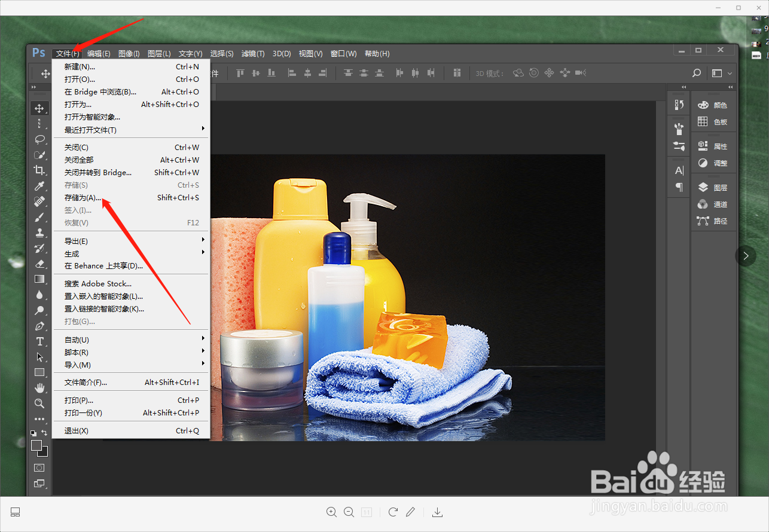Image resolution: width=769 pixels, height=532 pixels.
Task: Open the Window (窗口) menu
Action: pyautogui.click(x=343, y=54)
